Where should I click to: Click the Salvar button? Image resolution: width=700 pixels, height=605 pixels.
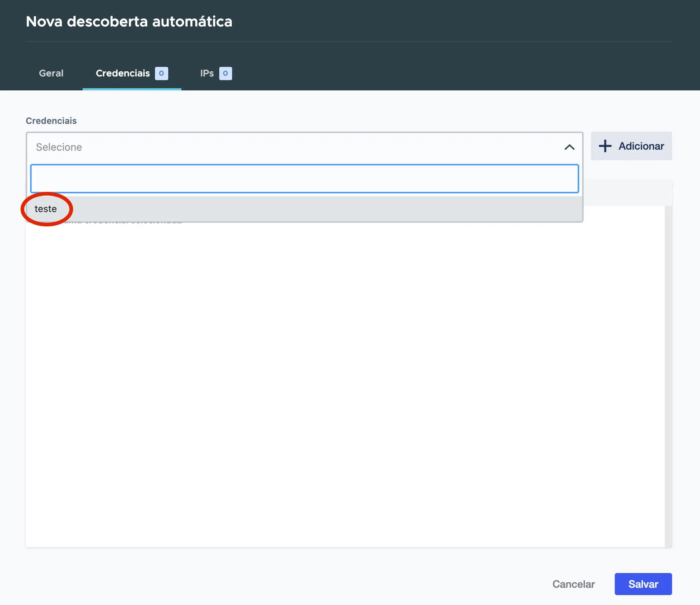[643, 584]
